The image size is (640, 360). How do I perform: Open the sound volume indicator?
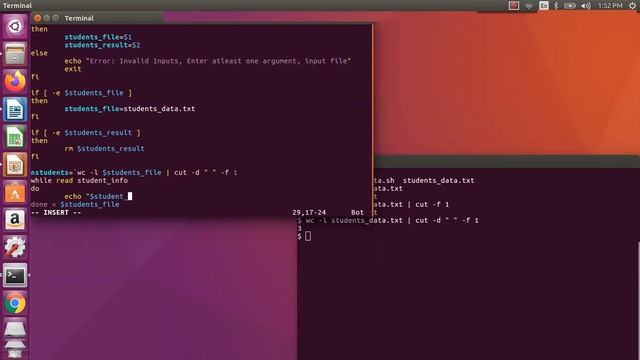click(x=586, y=5)
